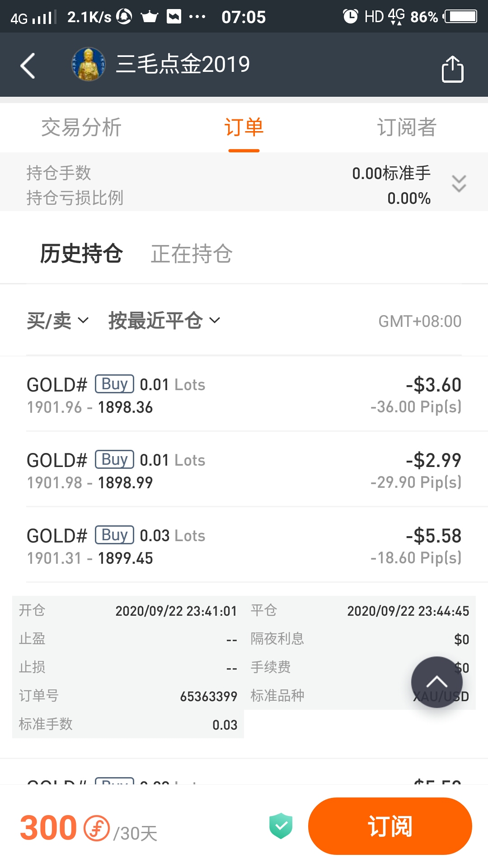The height and width of the screenshot is (868, 488).
Task: Open GOLD# order with -$3.60 loss
Action: (244, 394)
